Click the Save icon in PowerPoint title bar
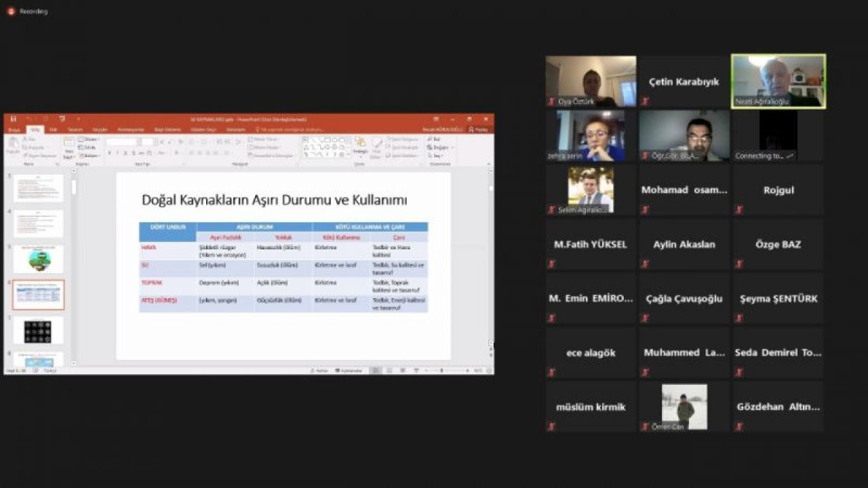The width and height of the screenshot is (868, 488). pyautogui.click(x=13, y=119)
